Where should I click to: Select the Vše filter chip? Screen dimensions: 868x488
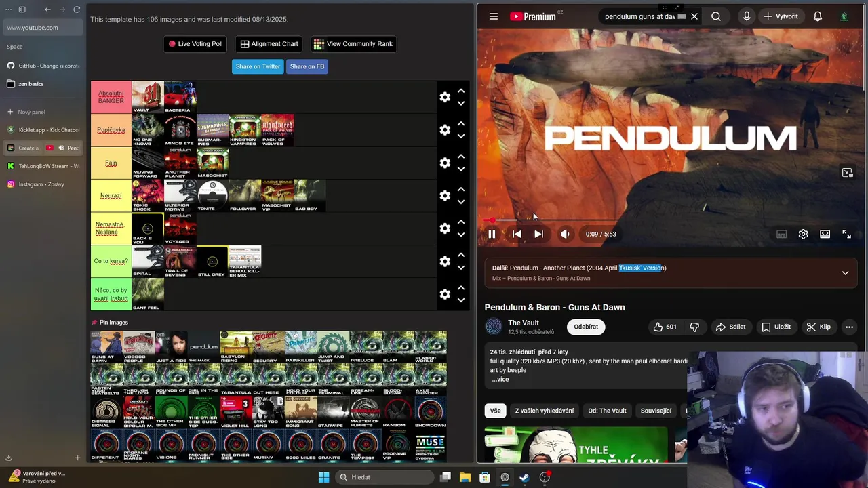(496, 411)
